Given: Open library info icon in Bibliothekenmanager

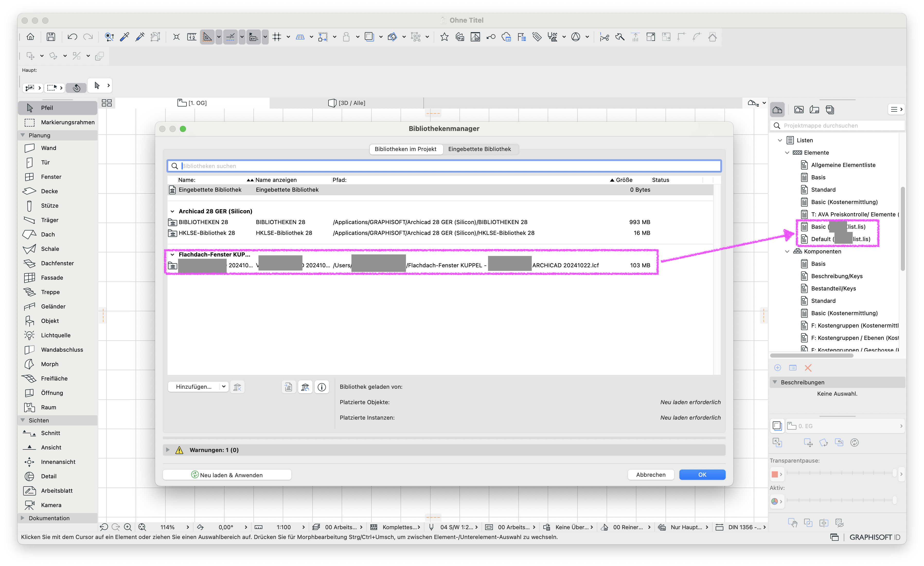Looking at the screenshot, I should point(322,387).
